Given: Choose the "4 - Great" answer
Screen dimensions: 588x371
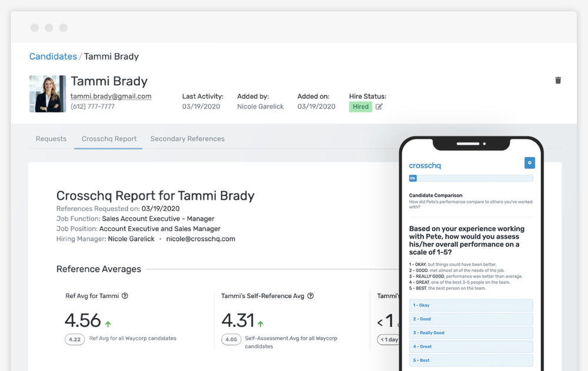Looking at the screenshot, I should 471,347.
